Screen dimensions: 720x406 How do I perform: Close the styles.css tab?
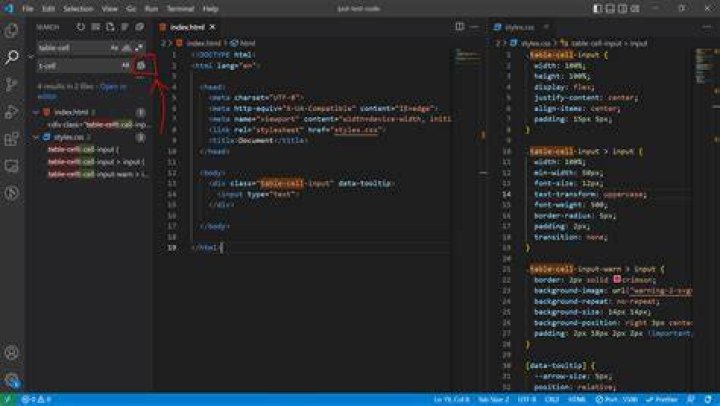546,27
